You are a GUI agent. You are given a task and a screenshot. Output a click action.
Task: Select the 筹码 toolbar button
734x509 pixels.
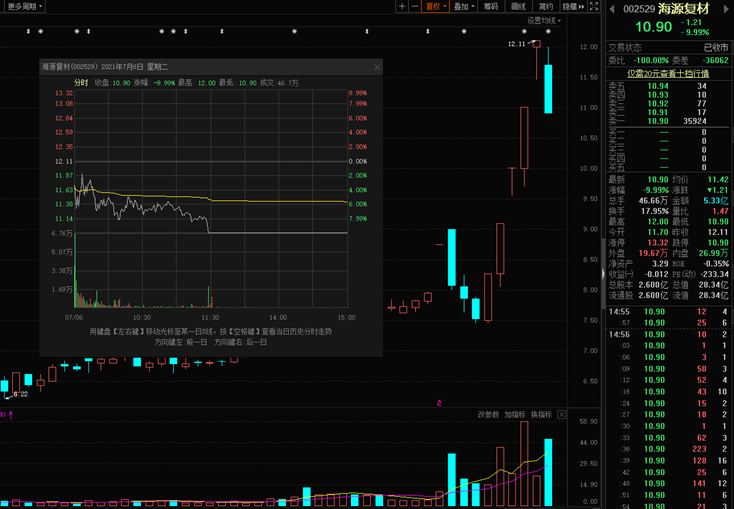491,6
